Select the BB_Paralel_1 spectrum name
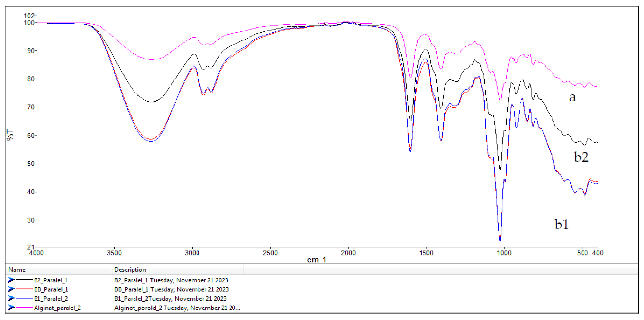This screenshot has height=320, width=644. coord(51,289)
